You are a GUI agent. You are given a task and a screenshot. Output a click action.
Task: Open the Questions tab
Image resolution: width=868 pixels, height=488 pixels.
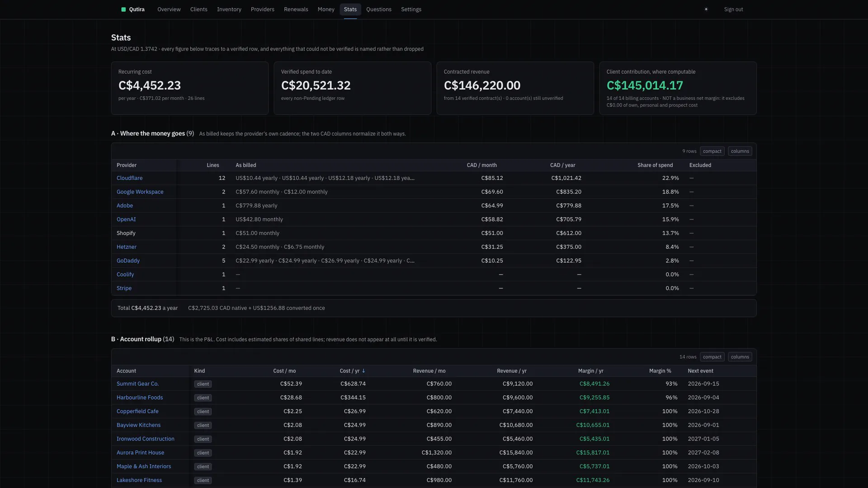coord(379,9)
